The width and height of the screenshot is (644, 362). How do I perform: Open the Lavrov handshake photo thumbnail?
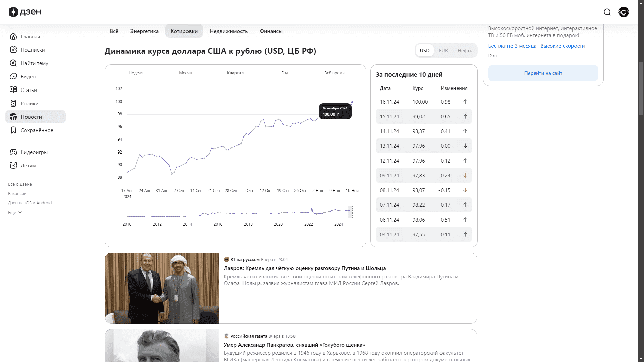(x=161, y=288)
